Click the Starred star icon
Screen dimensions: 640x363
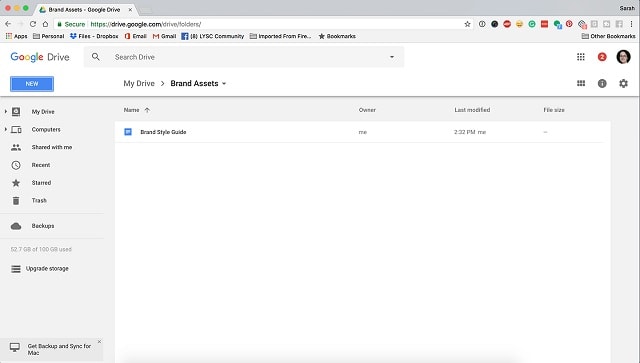coord(16,183)
